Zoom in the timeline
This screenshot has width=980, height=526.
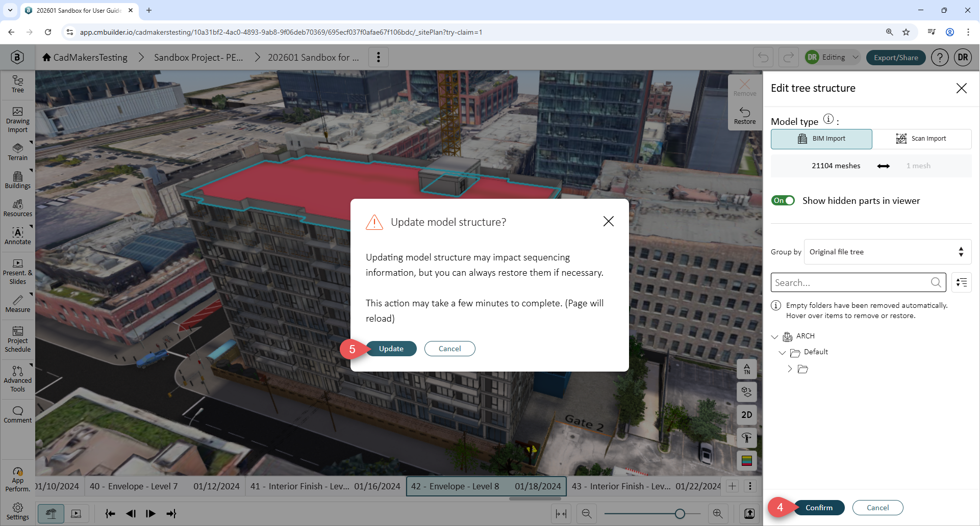[718, 514]
